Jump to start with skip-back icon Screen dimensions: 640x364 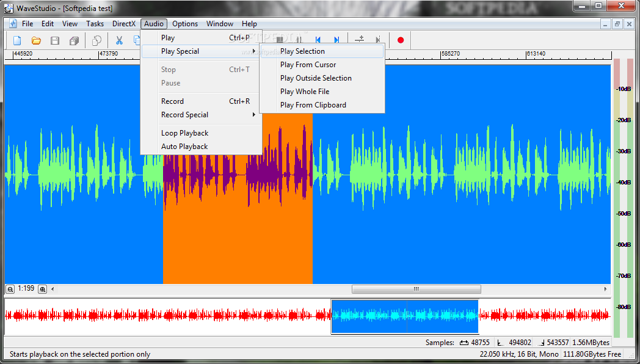pyautogui.click(x=318, y=40)
